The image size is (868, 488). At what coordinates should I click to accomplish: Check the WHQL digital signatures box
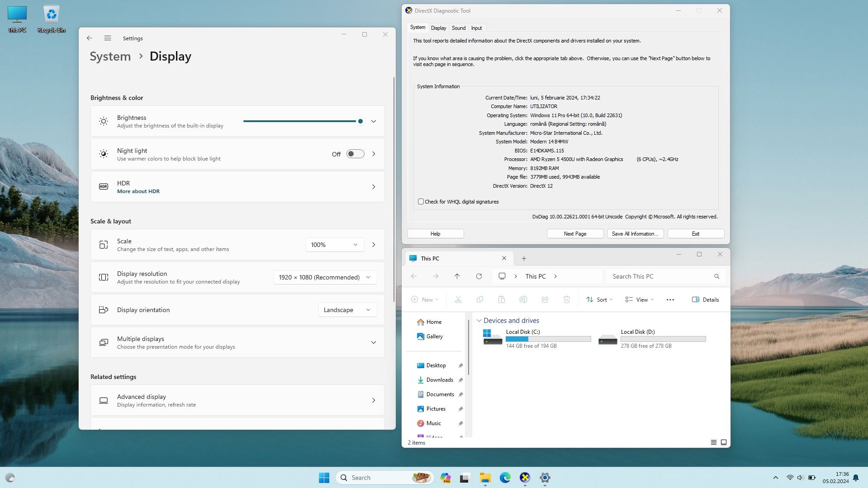[421, 202]
